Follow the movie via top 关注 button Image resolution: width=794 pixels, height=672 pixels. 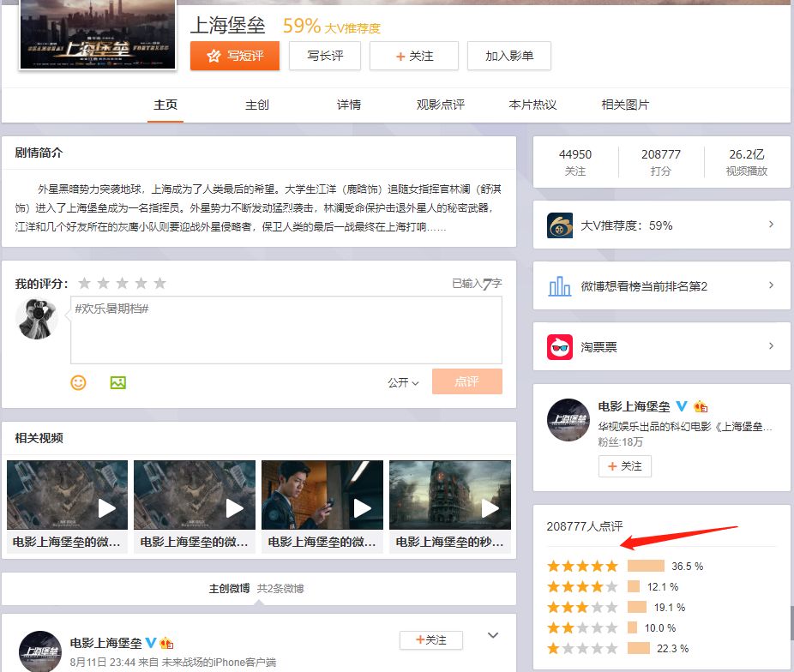point(413,56)
